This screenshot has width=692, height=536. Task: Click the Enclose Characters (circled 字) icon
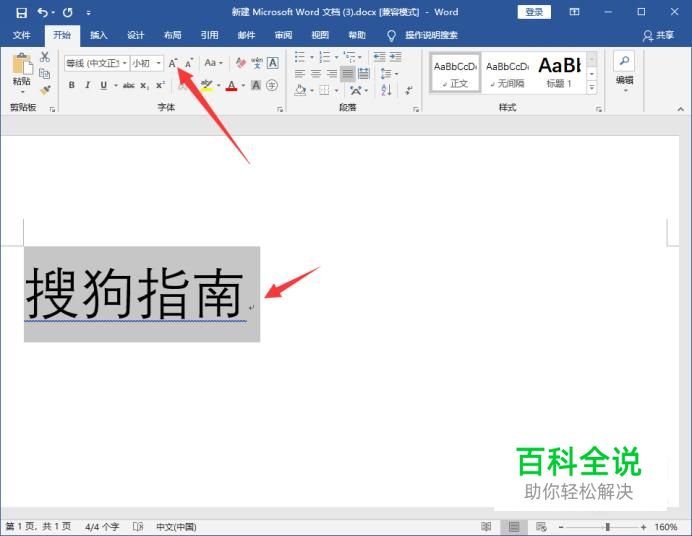pos(272,85)
